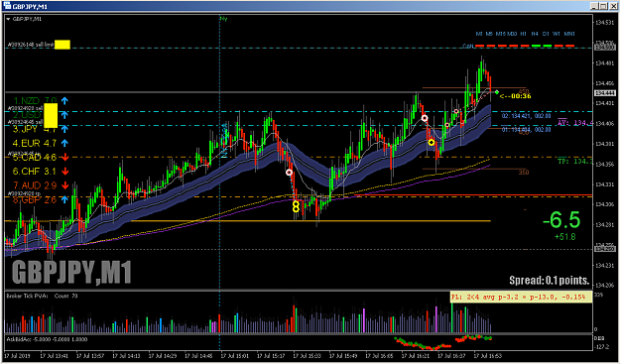Click the red down arrow next to AUD
The image size is (620, 364).
tap(64, 185)
